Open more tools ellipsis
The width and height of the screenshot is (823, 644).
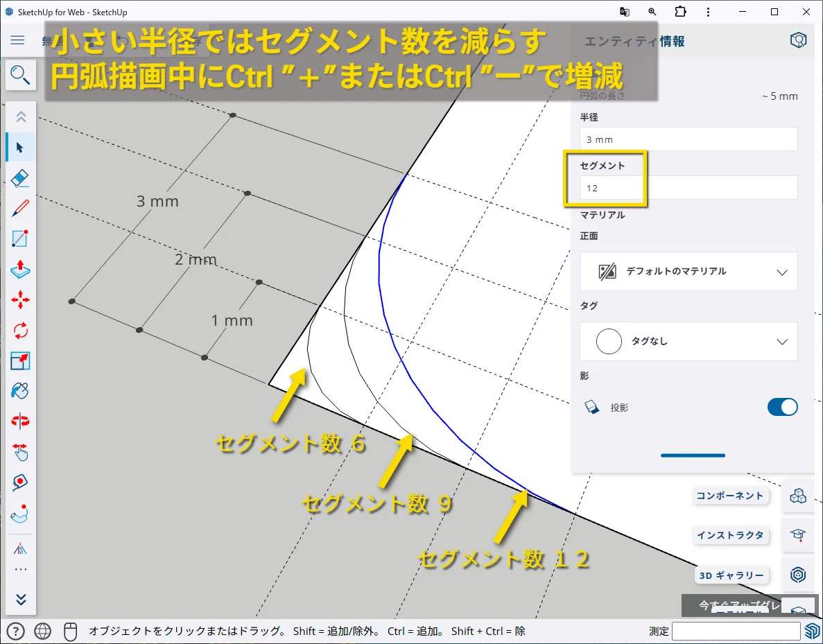pyautogui.click(x=21, y=569)
